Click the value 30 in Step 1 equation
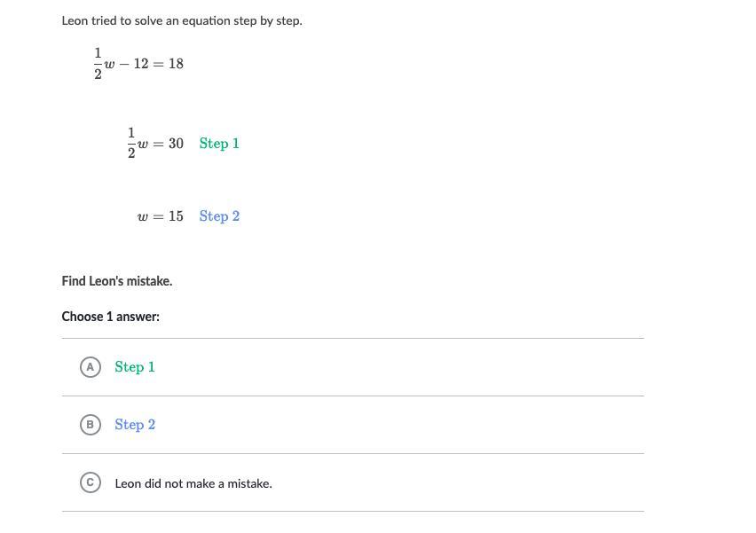Screen dimensions: 756x533 pyautogui.click(x=176, y=144)
